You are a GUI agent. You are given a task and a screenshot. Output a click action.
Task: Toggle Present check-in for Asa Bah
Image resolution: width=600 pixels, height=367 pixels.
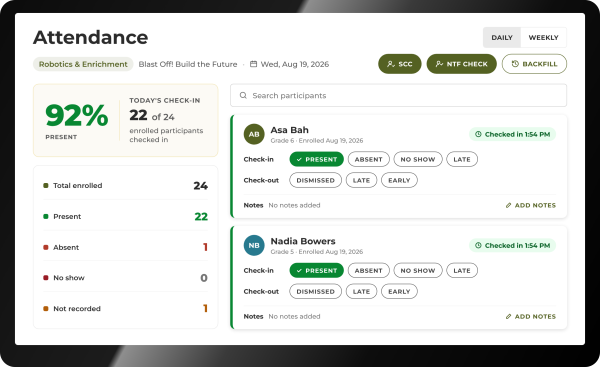pos(316,159)
